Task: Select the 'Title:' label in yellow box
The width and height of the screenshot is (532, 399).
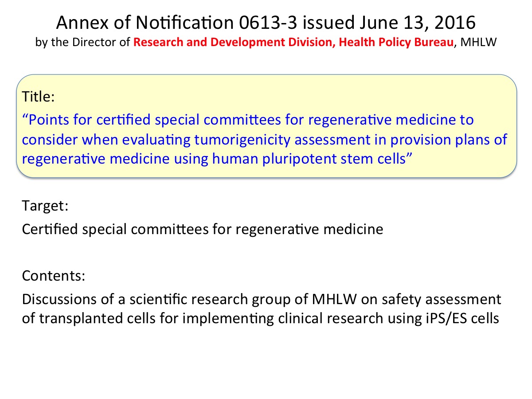Action: point(38,98)
